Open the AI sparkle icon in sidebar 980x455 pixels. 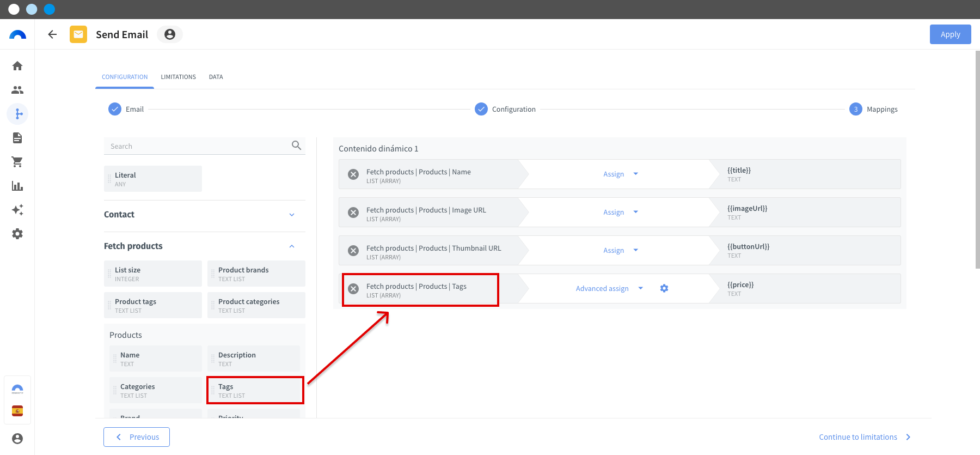17,210
